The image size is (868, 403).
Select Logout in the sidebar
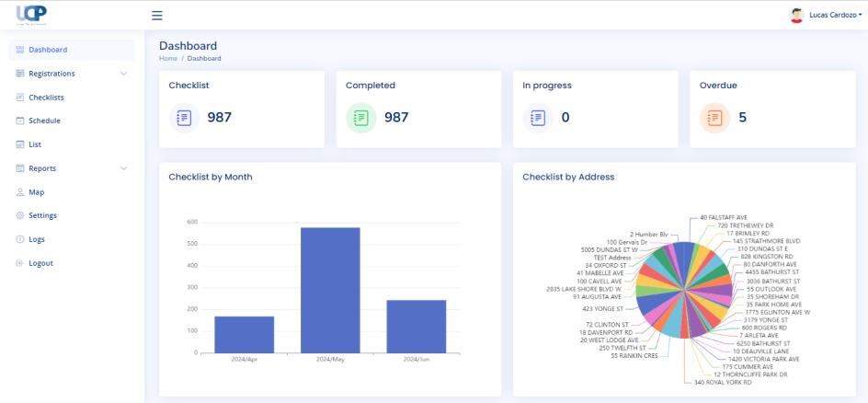pos(72,263)
